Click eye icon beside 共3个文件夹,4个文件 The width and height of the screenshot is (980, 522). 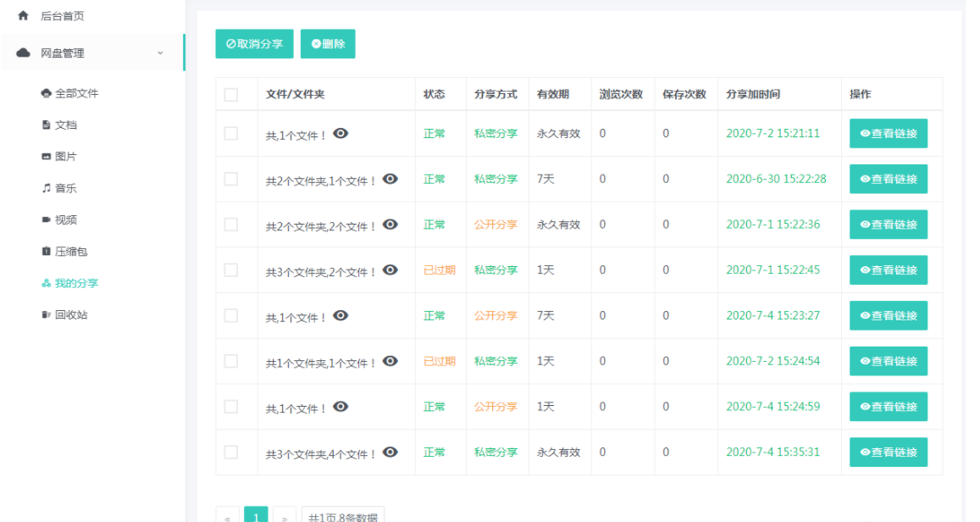[x=390, y=452]
